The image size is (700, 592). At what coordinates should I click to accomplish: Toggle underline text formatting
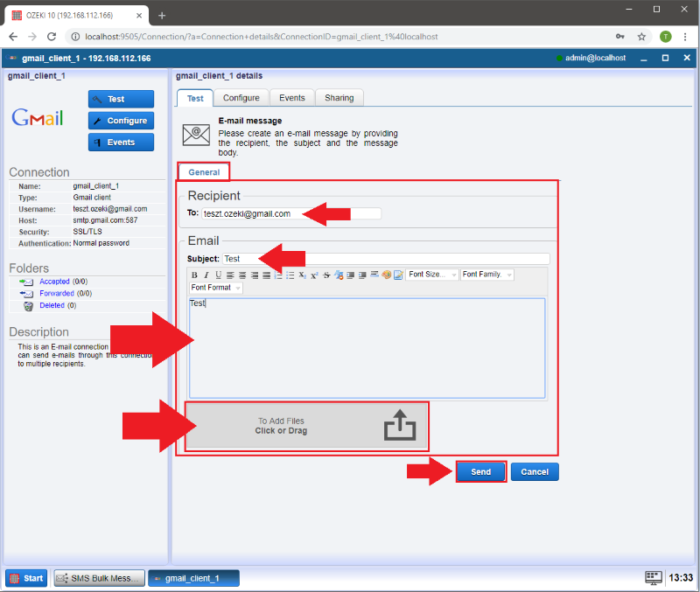(x=218, y=275)
